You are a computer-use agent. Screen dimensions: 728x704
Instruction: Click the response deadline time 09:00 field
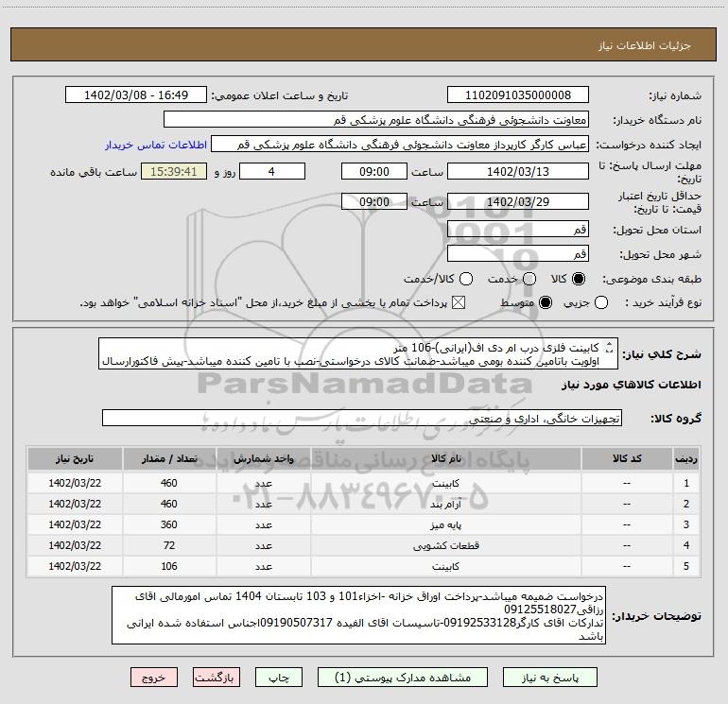tap(374, 172)
